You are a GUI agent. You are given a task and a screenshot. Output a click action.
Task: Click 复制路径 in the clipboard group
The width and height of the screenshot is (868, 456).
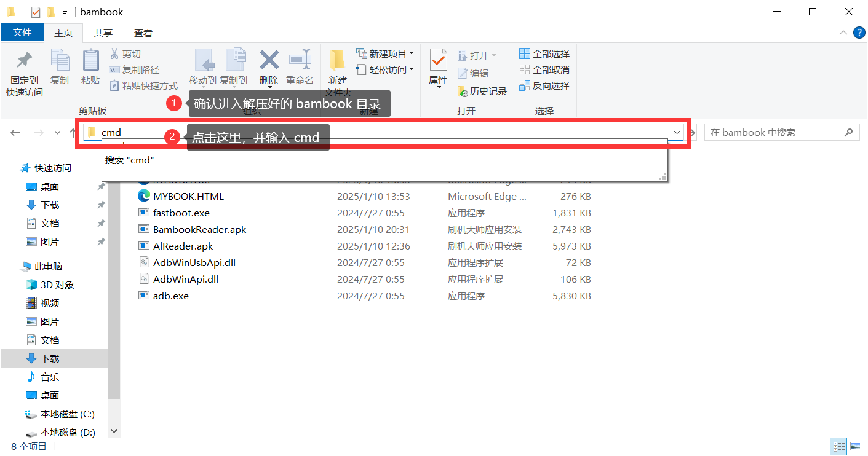point(134,70)
